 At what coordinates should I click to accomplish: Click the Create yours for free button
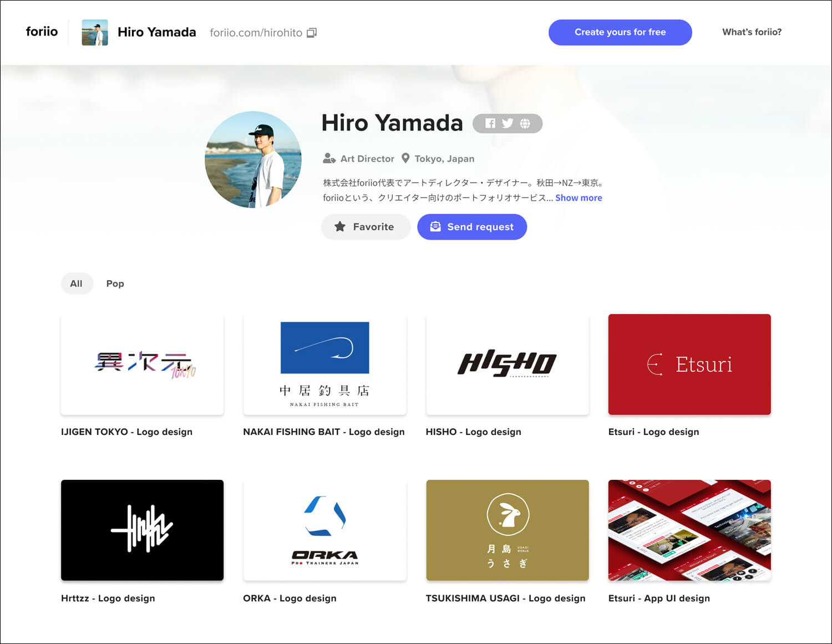click(620, 32)
